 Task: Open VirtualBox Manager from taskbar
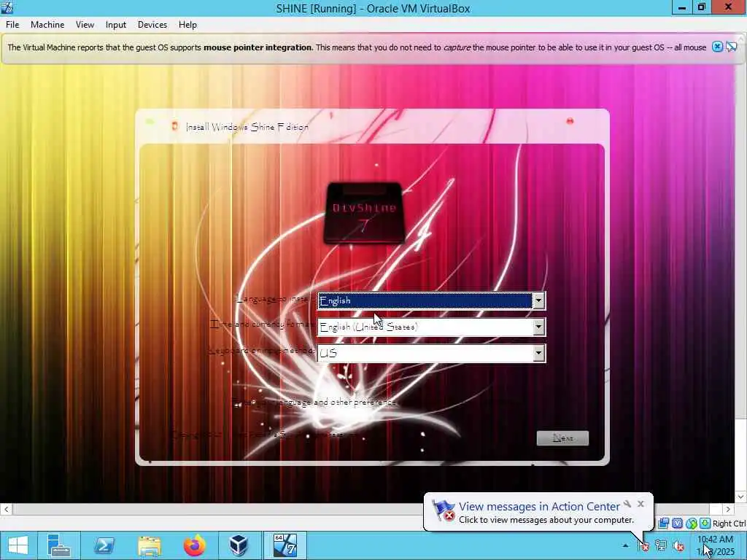coord(239,545)
